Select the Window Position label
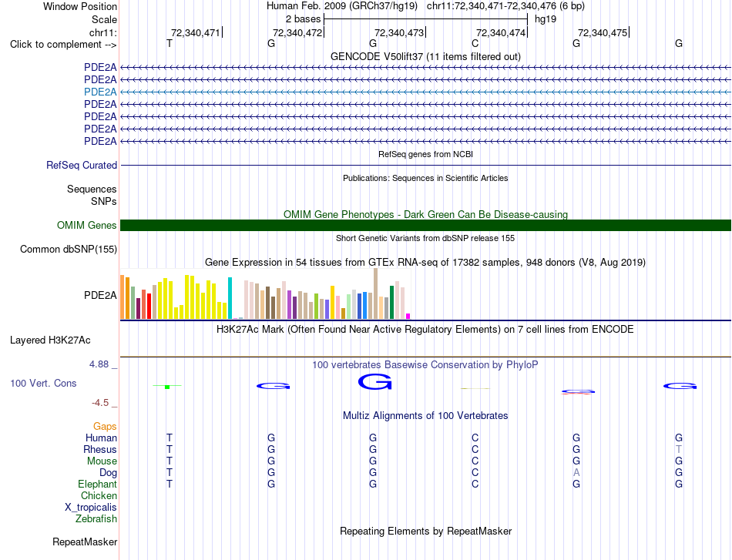Image resolution: width=732 pixels, height=560 pixels. pos(80,6)
